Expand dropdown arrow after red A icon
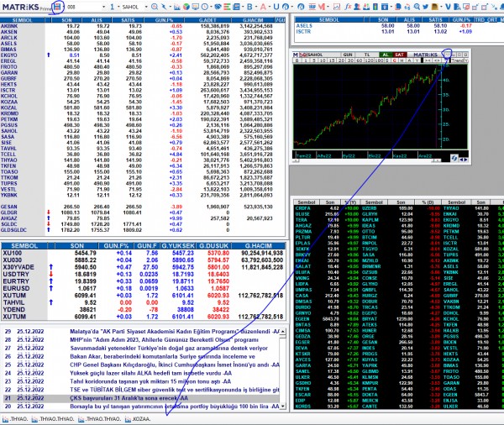This screenshot has height=425, width=504. tap(270, 7)
